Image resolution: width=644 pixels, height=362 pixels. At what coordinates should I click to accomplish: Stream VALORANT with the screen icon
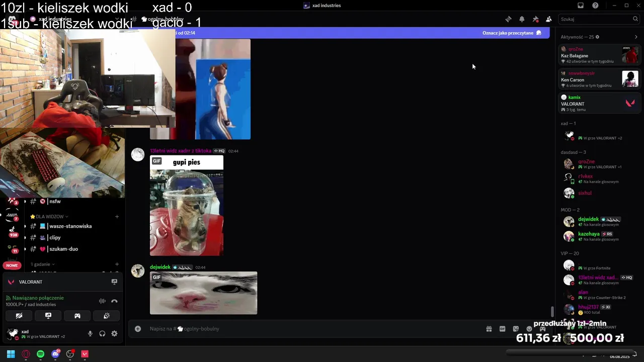click(114, 282)
